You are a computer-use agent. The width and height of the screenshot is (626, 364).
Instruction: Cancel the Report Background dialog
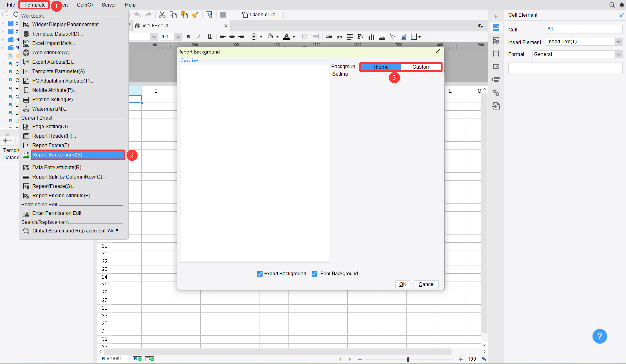(x=426, y=284)
